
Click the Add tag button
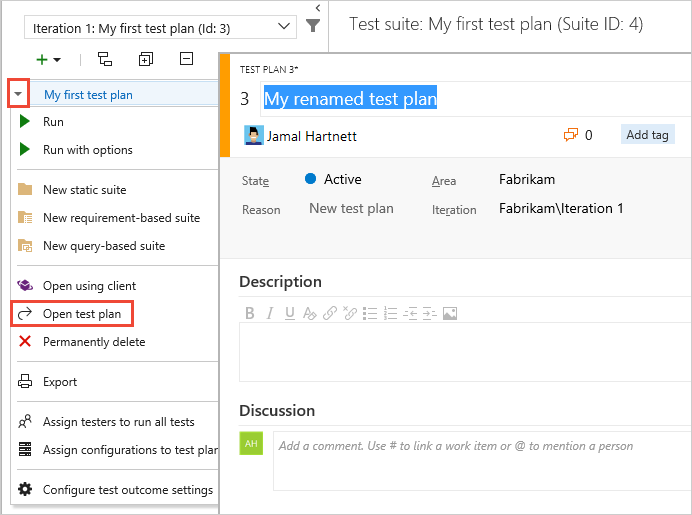coord(647,135)
